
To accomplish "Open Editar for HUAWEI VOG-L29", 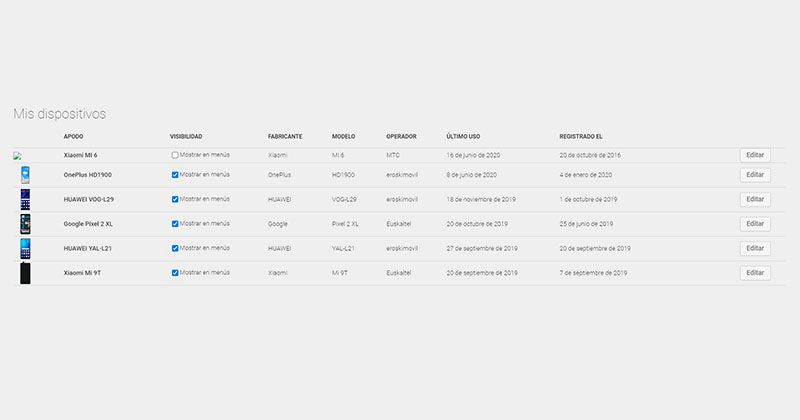I will [755, 200].
